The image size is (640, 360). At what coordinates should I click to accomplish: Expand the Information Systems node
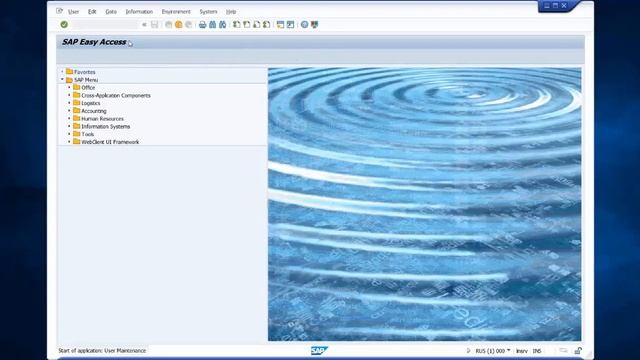(69, 126)
